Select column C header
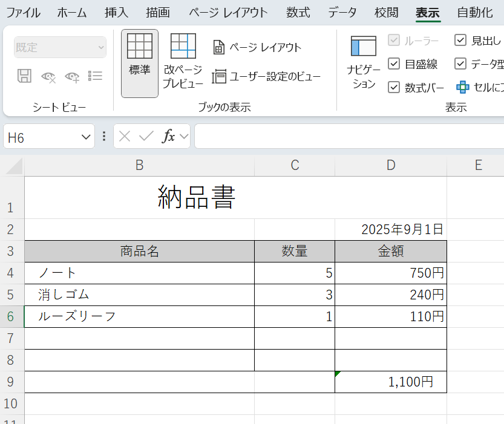 295,166
